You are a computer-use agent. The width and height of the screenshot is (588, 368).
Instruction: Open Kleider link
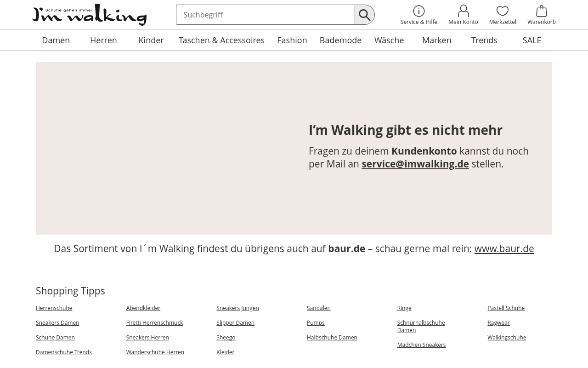[x=226, y=352]
